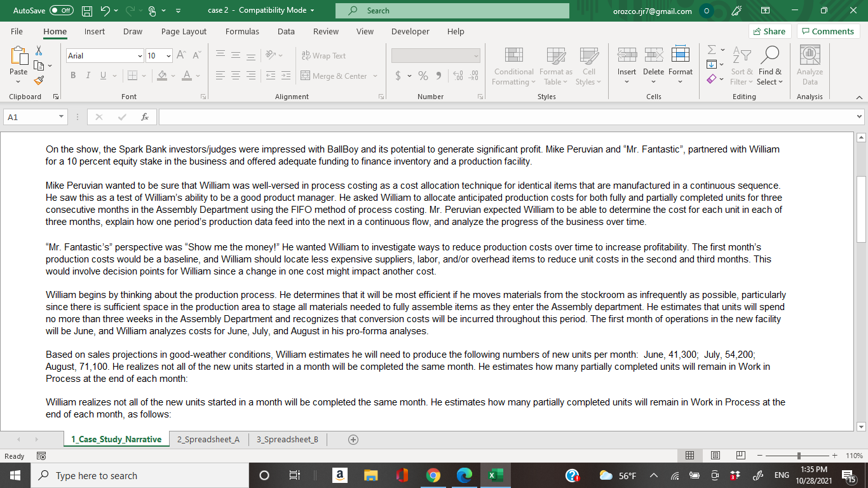Click the Save icon in title bar
This screenshot has height=488, width=868.
(88, 11)
